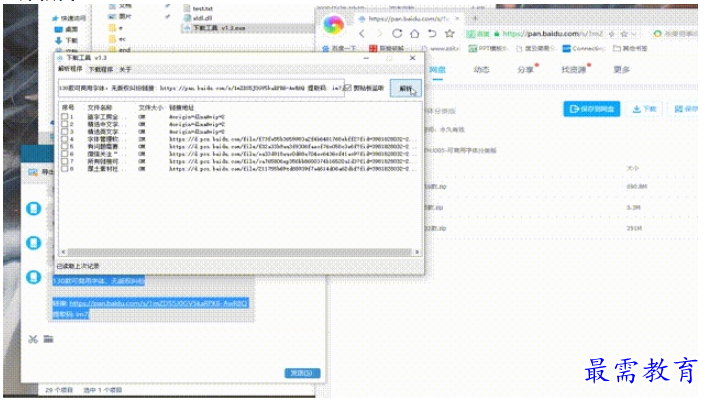Click the 序号 column header
Image resolution: width=706 pixels, height=402 pixels.
point(68,108)
